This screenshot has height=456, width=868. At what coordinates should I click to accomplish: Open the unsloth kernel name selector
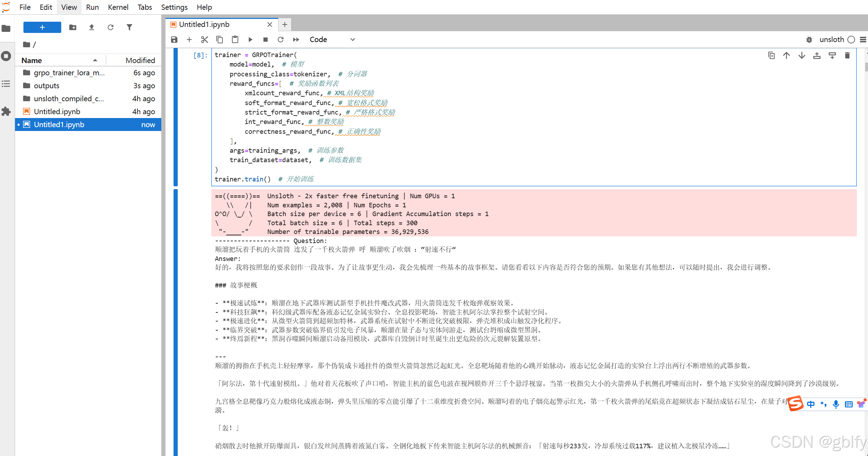(x=832, y=40)
